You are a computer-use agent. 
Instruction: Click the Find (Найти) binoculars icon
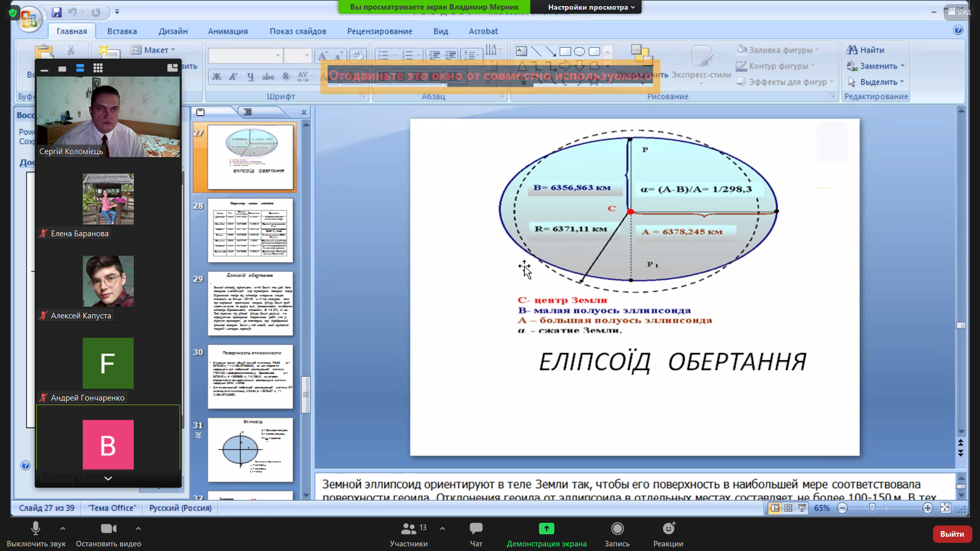[852, 50]
